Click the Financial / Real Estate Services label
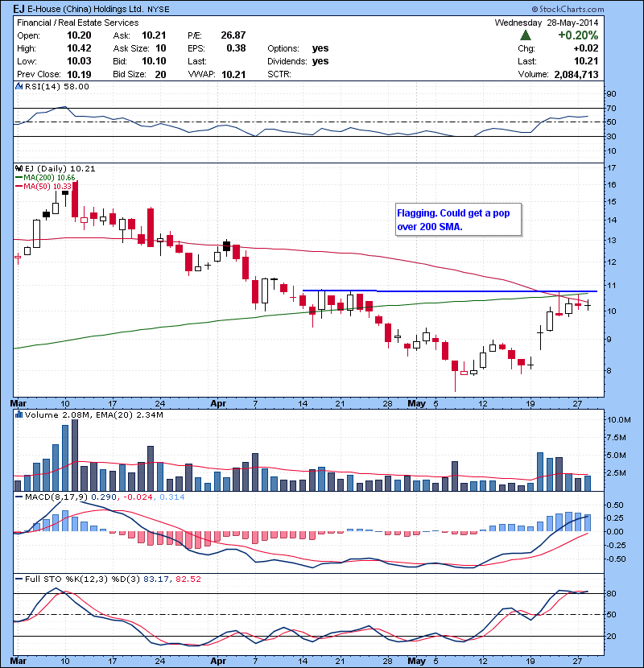This screenshot has height=668, width=644. click(x=77, y=23)
